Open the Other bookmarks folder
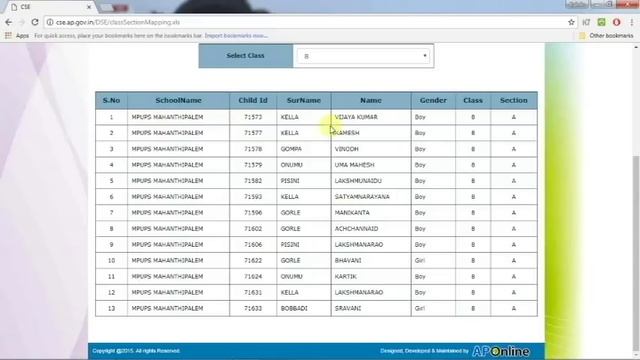This screenshot has height=360, width=640. [x=607, y=36]
